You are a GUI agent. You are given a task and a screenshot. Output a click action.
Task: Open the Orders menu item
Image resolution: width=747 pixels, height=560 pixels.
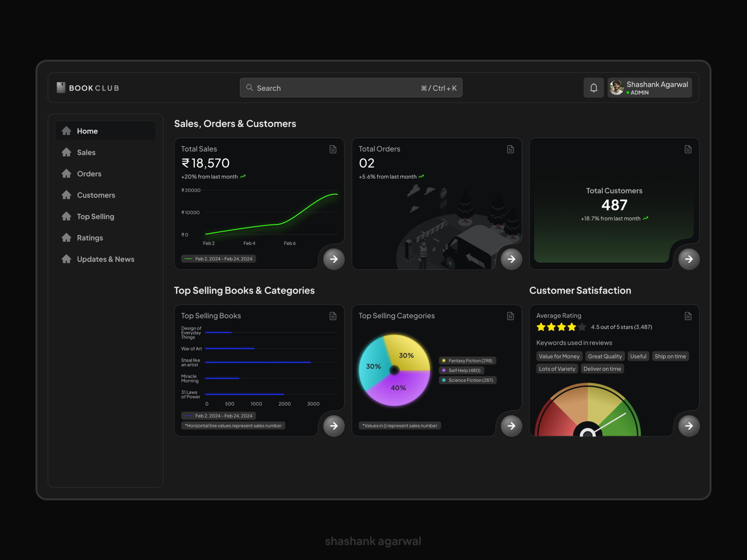(106, 174)
